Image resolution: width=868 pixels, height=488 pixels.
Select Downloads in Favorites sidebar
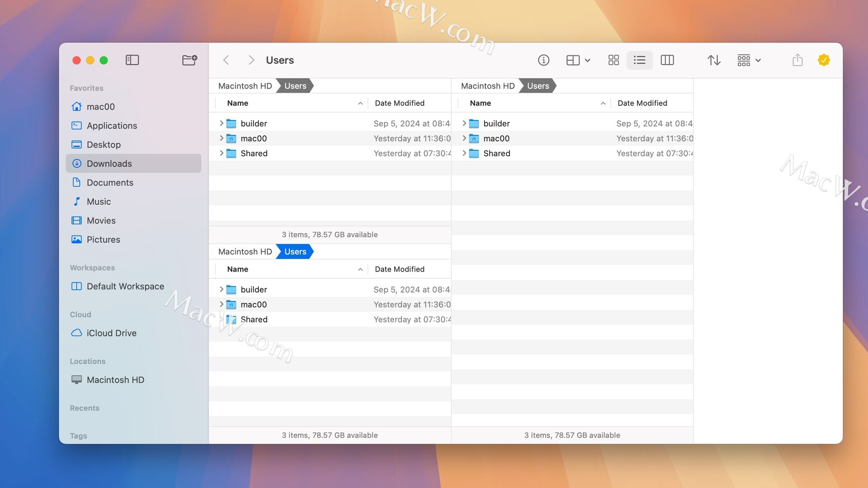pyautogui.click(x=109, y=164)
